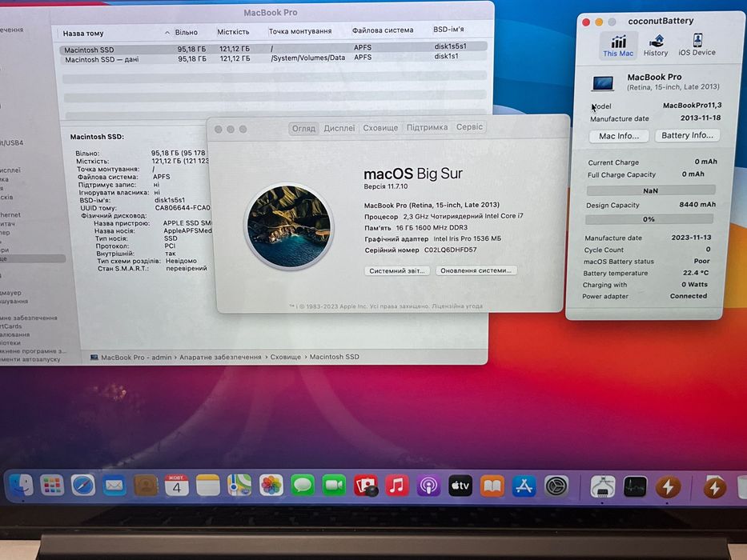Click the 0% capacity progress bar
Image resolution: width=747 pixels, height=560 pixels.
[649, 219]
